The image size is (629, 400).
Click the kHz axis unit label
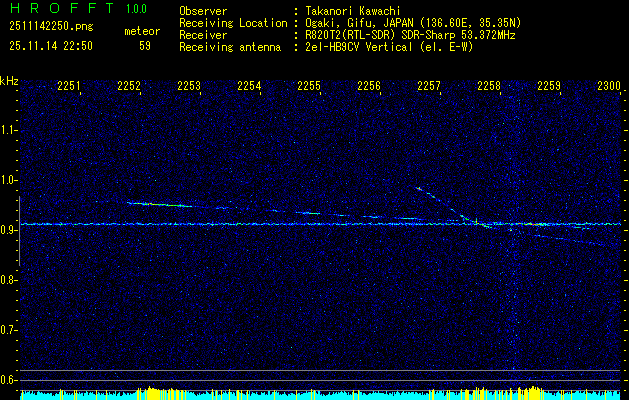9,81
